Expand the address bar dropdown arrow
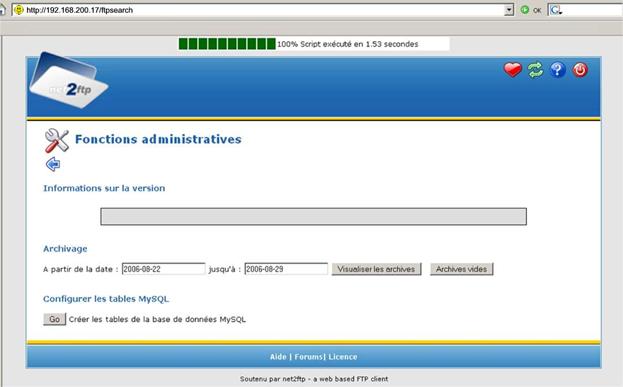Image resolution: width=623 pixels, height=387 pixels. tap(509, 10)
